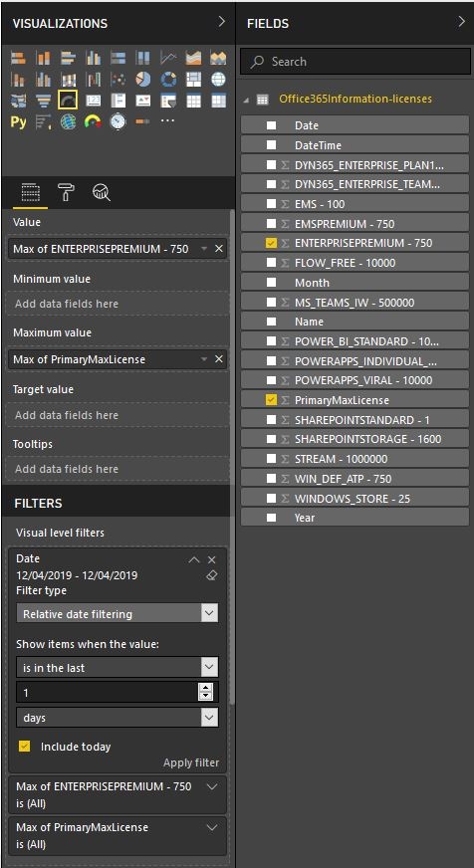Switch to the Fields well tab

pyautogui.click(x=31, y=193)
